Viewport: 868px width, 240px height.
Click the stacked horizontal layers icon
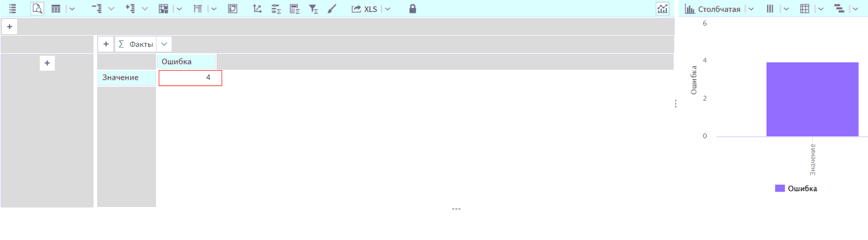839,9
